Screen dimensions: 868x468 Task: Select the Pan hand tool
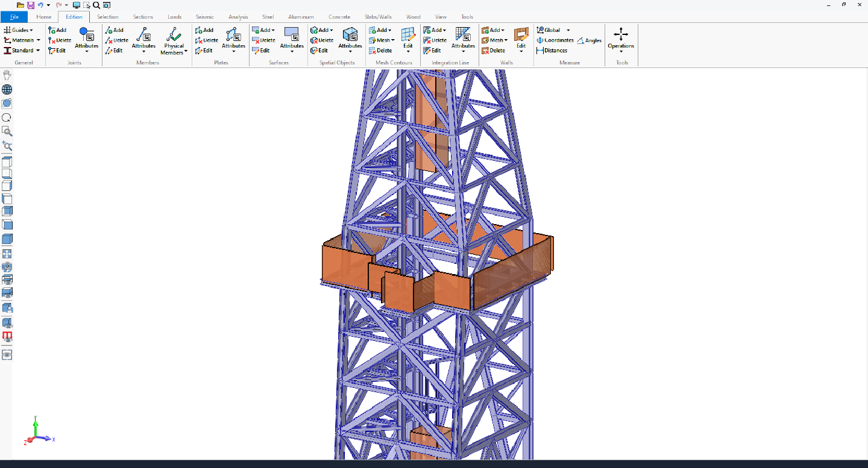[x=6, y=75]
